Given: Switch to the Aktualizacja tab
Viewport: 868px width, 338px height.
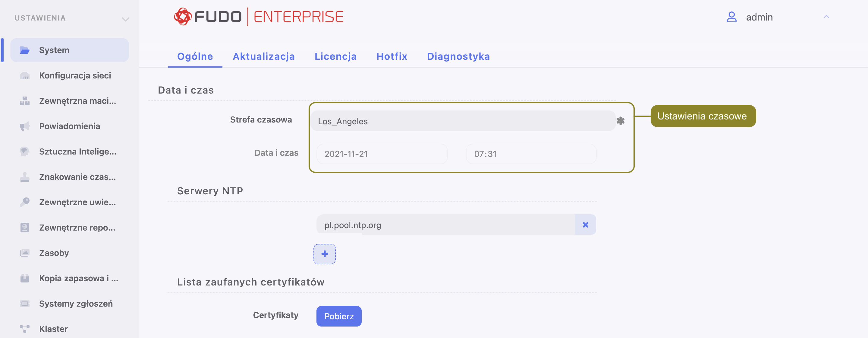Looking at the screenshot, I should click(263, 56).
